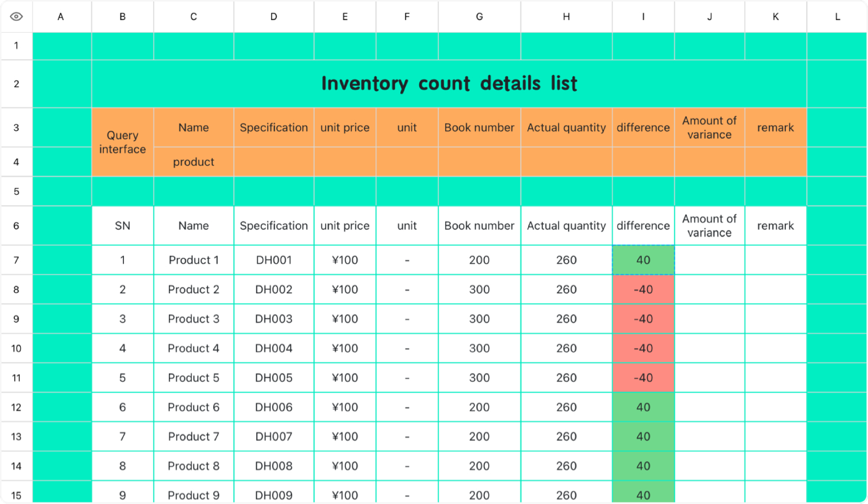Select column J header

[x=710, y=16]
